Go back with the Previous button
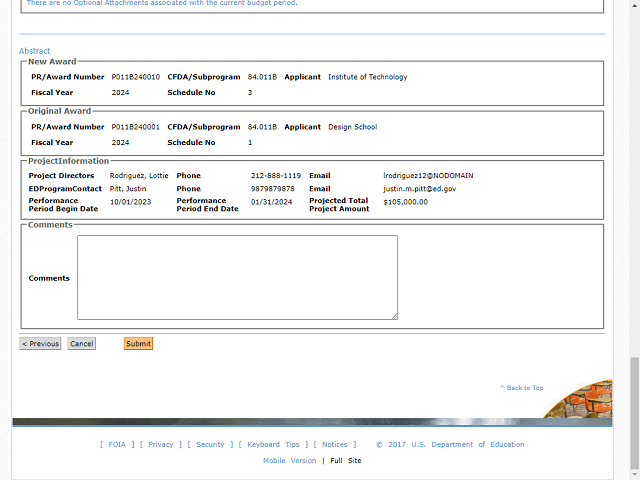 pos(40,344)
